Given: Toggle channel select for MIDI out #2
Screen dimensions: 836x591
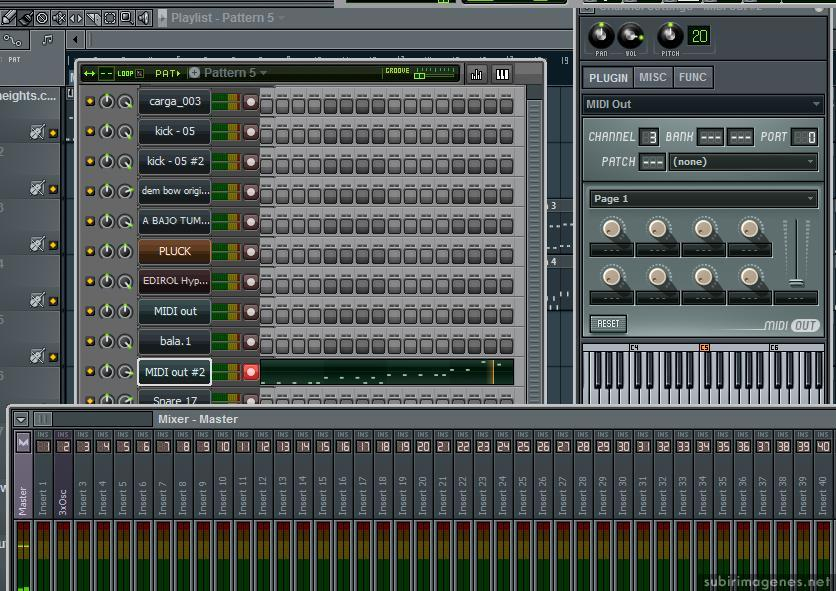Looking at the screenshot, I should (x=251, y=372).
